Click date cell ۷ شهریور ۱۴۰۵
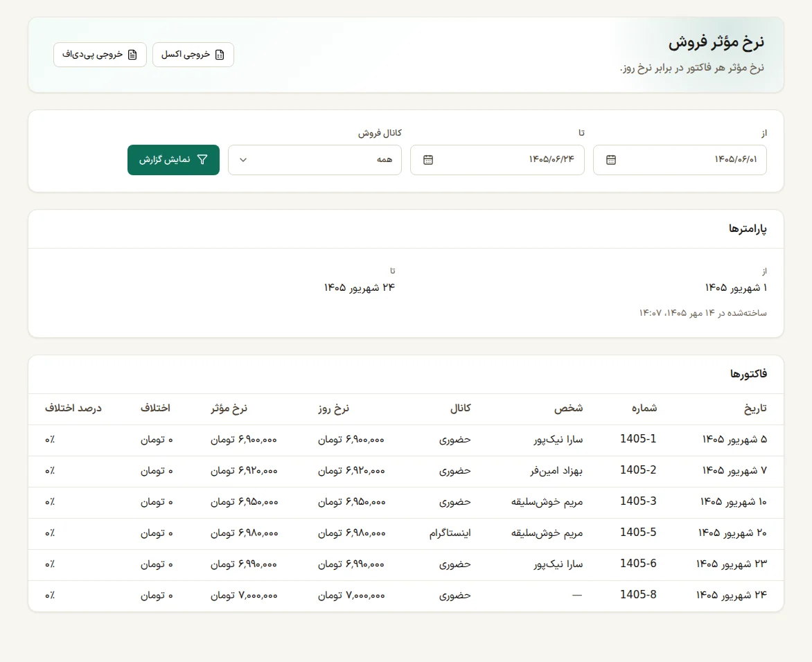This screenshot has height=662, width=812. (734, 470)
